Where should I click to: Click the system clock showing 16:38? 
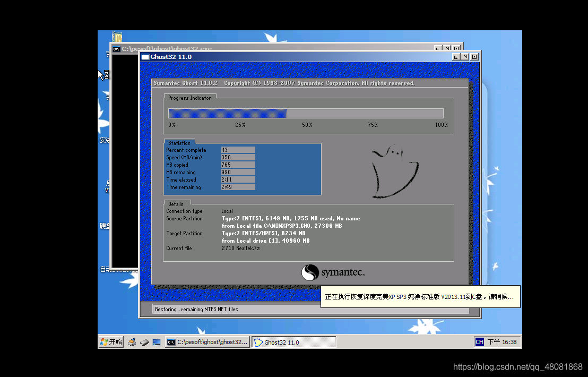pyautogui.click(x=502, y=342)
